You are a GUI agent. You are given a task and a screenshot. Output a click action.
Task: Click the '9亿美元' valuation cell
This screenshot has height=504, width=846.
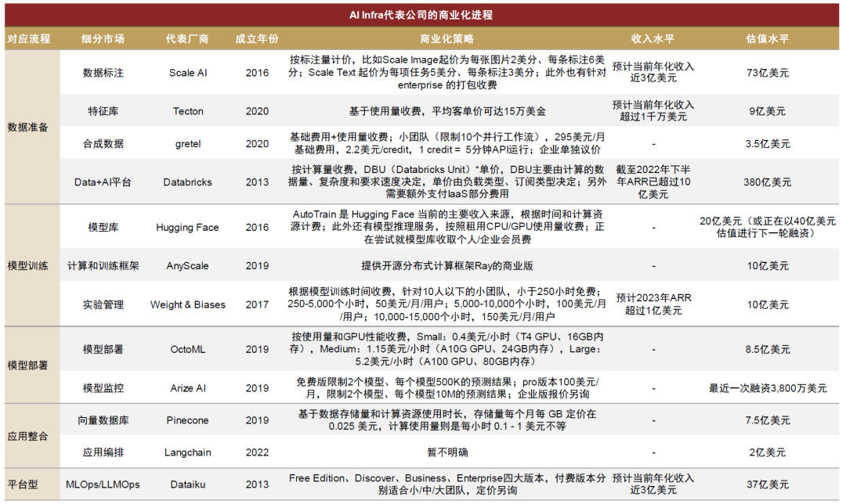(x=767, y=111)
